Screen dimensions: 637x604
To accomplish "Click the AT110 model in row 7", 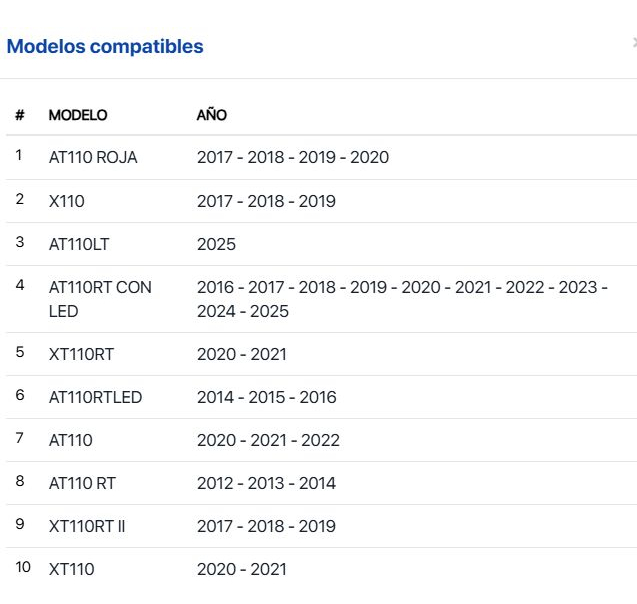I will click(71, 440).
